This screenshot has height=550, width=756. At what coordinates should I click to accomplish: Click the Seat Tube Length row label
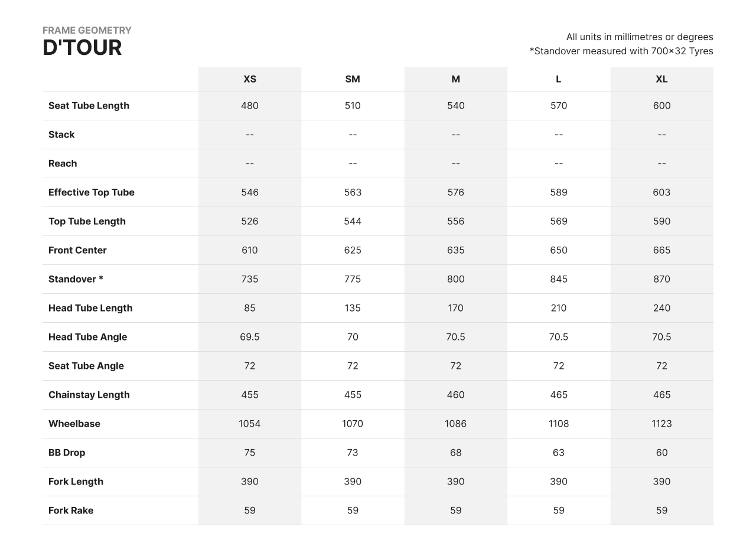tap(89, 106)
